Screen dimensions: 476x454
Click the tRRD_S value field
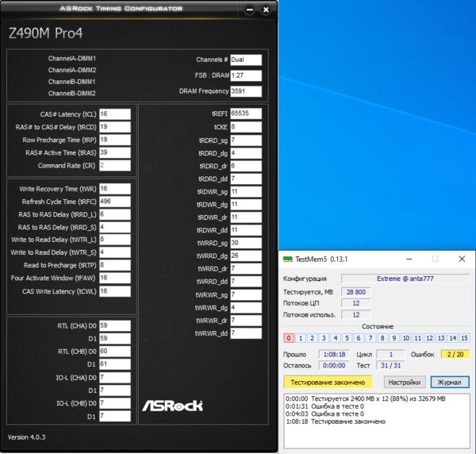click(115, 227)
